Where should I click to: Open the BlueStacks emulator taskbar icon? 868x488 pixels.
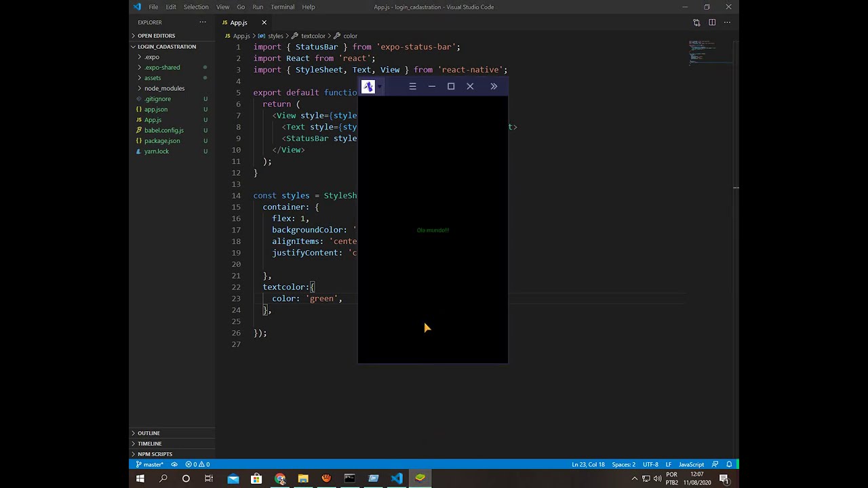[x=420, y=479]
